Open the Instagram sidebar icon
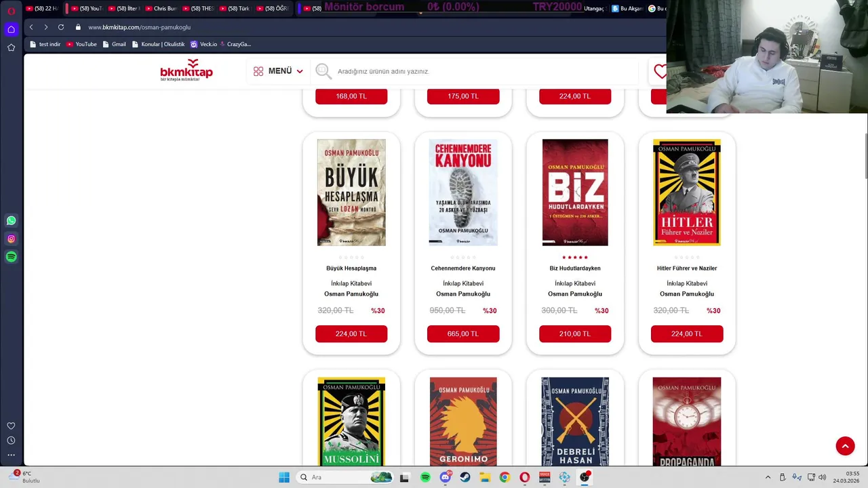This screenshot has height=488, width=868. click(11, 239)
